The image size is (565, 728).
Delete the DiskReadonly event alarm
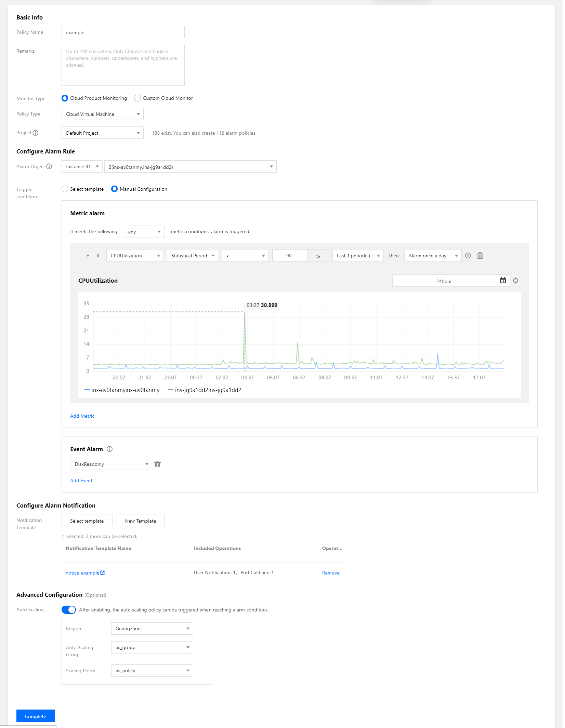coord(158,464)
